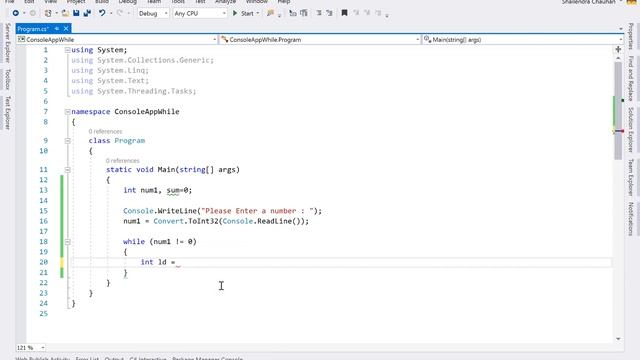Viewport: 640px width, 360px height.
Task: Open the Start button dropdown arrow
Action: click(x=258, y=13)
